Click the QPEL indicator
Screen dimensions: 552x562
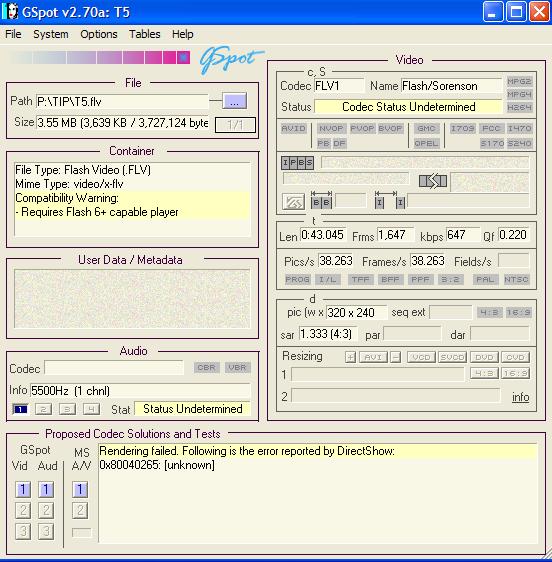click(x=426, y=143)
